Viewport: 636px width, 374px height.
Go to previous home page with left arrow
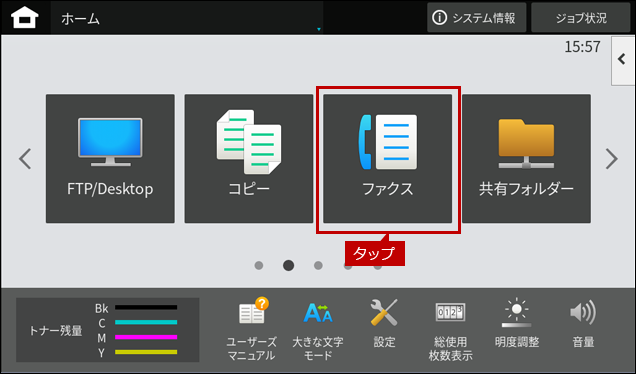pos(25,159)
